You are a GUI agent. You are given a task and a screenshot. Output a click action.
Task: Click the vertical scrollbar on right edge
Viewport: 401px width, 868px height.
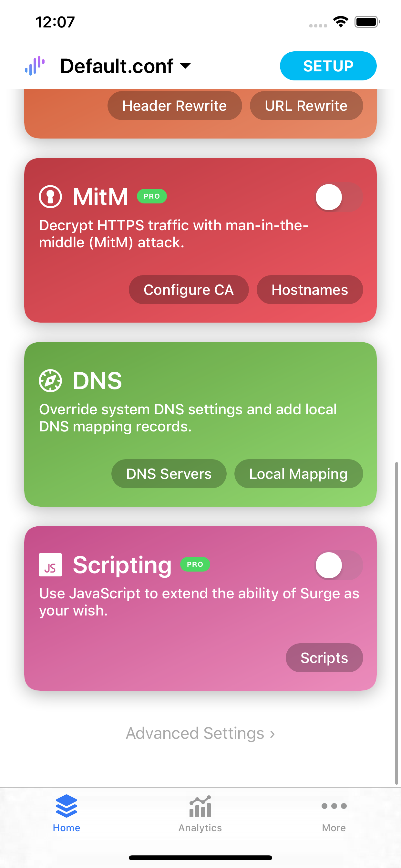point(396,623)
